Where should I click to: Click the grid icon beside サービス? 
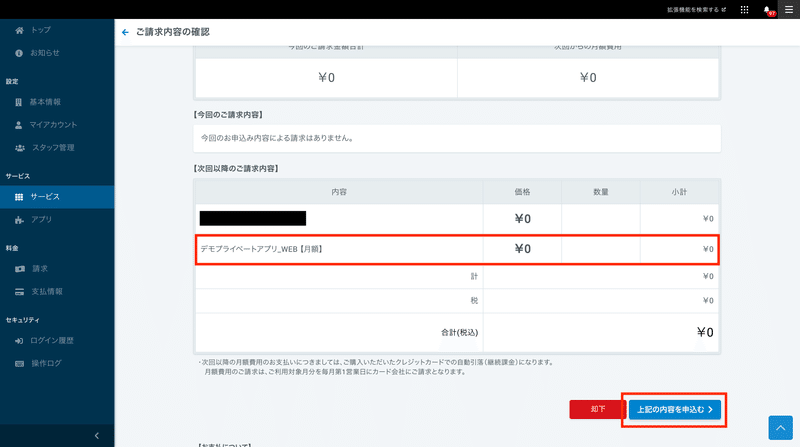pyautogui.click(x=19, y=197)
